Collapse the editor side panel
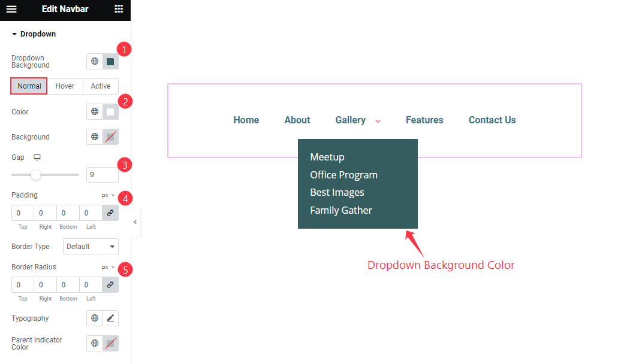Image resolution: width=618 pixels, height=364 pixels. (x=135, y=222)
